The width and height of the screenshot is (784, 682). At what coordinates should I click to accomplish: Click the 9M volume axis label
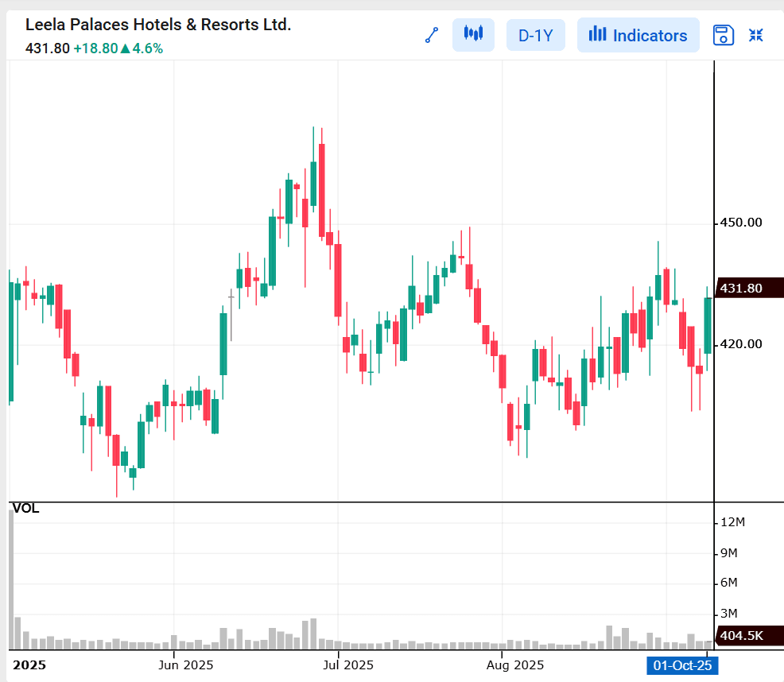728,553
